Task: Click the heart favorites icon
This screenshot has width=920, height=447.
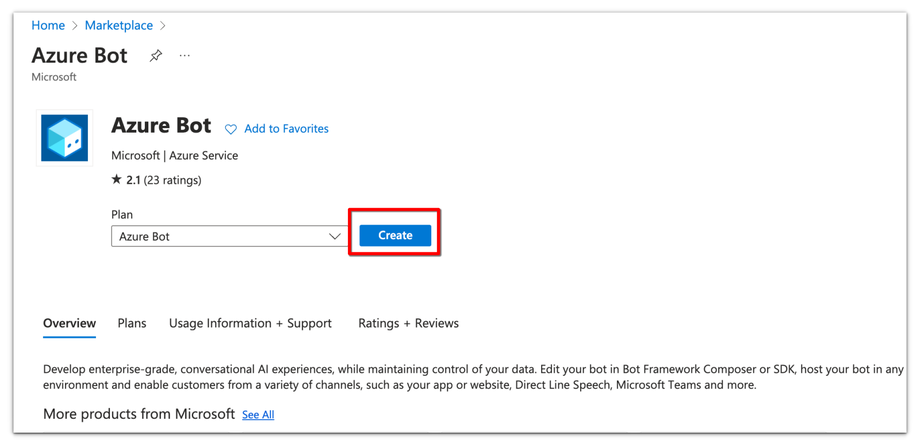Action: pos(231,129)
